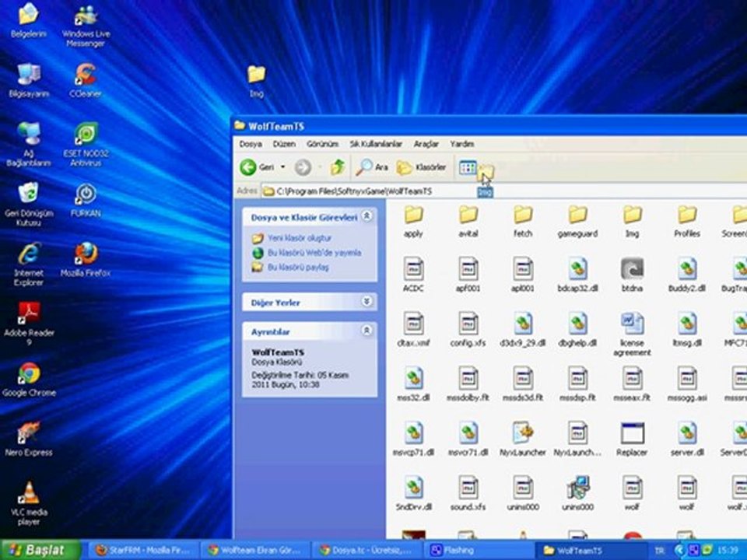Open Geri Dönüşüm Kutusu icon
The image size is (747, 560).
[x=29, y=204]
